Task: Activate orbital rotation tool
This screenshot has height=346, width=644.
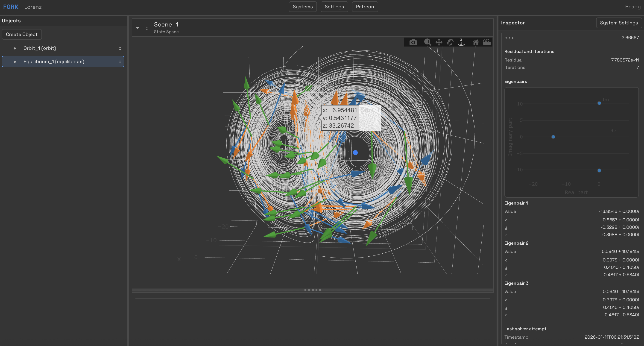Action: (x=450, y=42)
